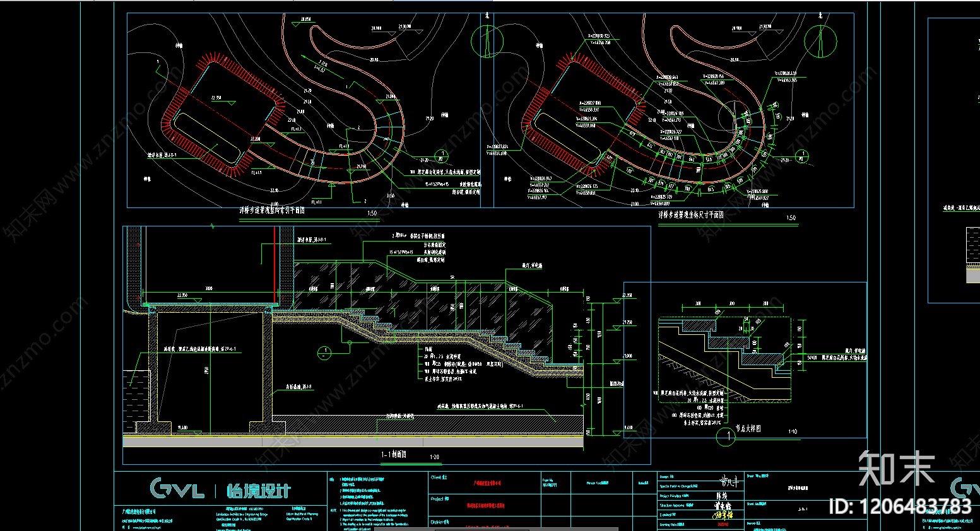This screenshot has height=531, width=980.
Task: Select the yellow rounded rectangle in left plan
Action: coord(206,139)
